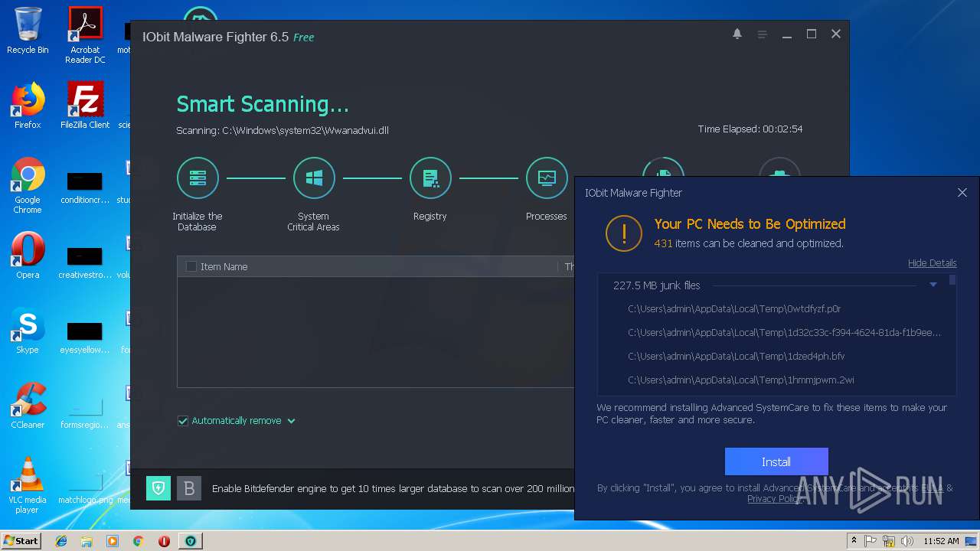Screen dimensions: 980x551
Task: Click the 11:52 AM taskbar clock
Action: 941,541
